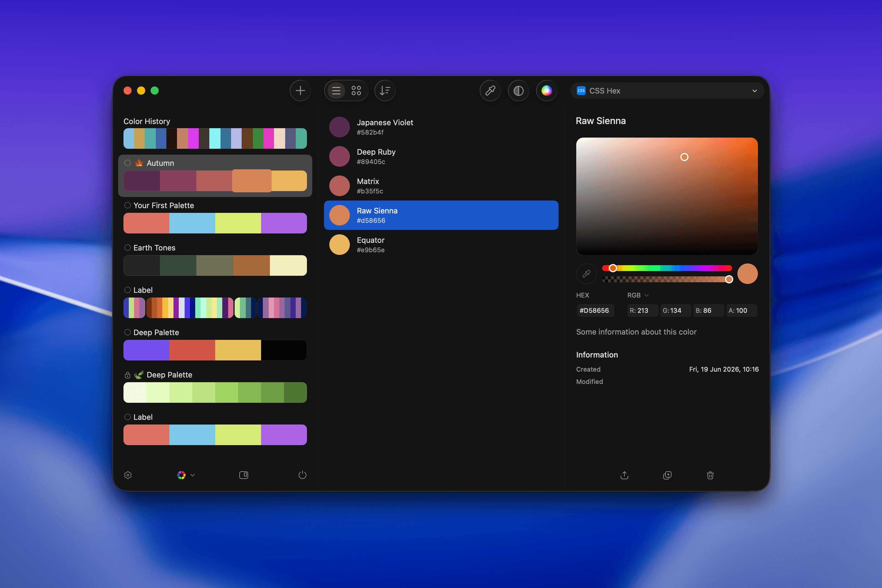Click the leaf icon beside Deep Palette
The width and height of the screenshot is (882, 588).
click(139, 375)
